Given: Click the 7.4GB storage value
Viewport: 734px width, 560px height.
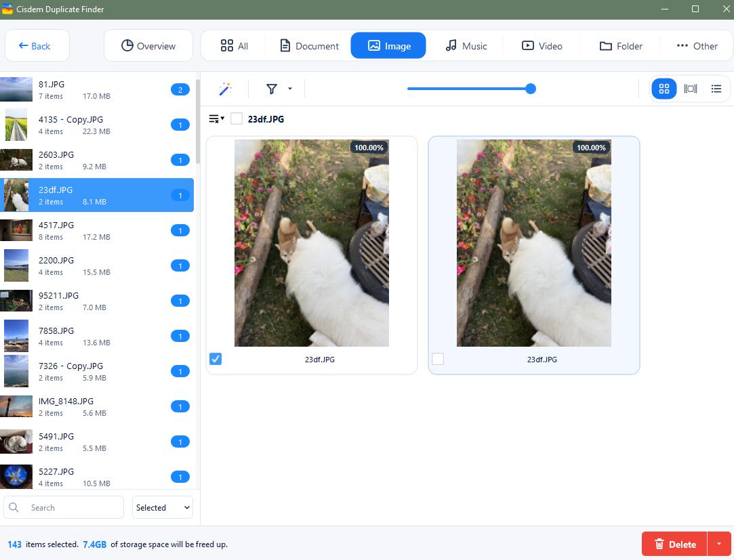Looking at the screenshot, I should [95, 544].
